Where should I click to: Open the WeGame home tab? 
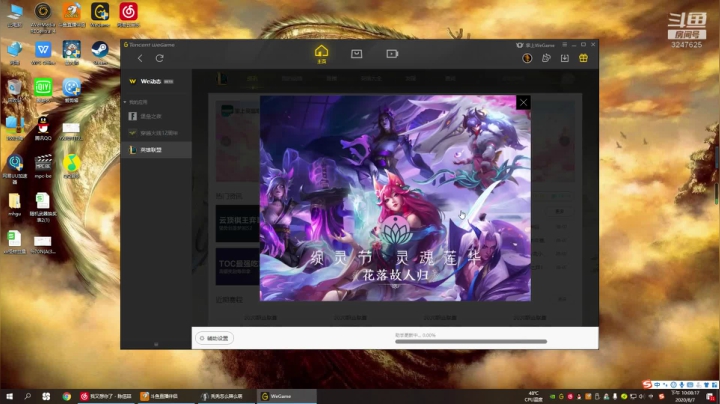(321, 54)
